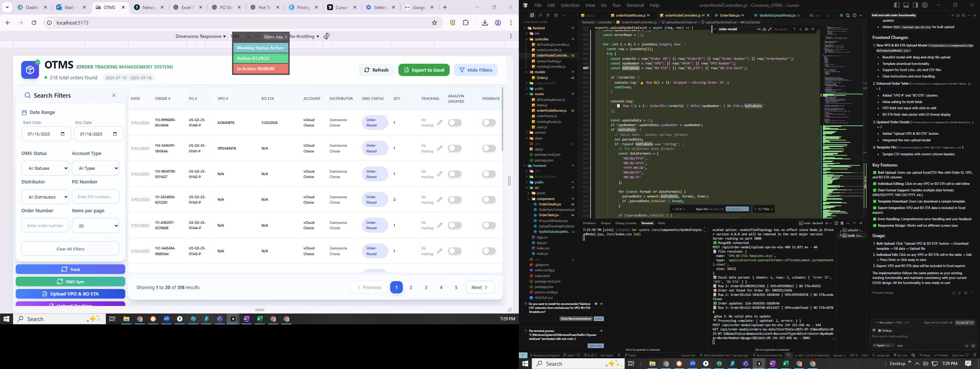Open the Dimensions: Responsive dropdown
Screen dimensions: 980x369
(x=200, y=36)
